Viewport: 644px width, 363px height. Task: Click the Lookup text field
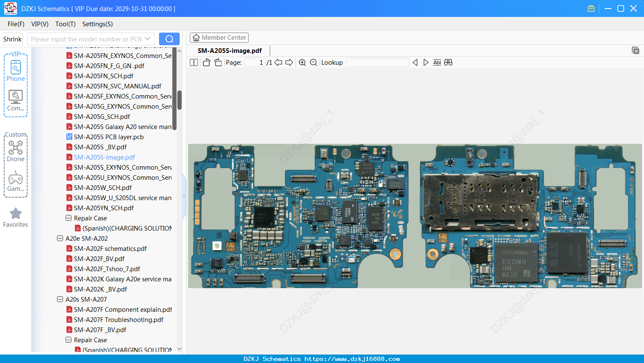pos(378,63)
